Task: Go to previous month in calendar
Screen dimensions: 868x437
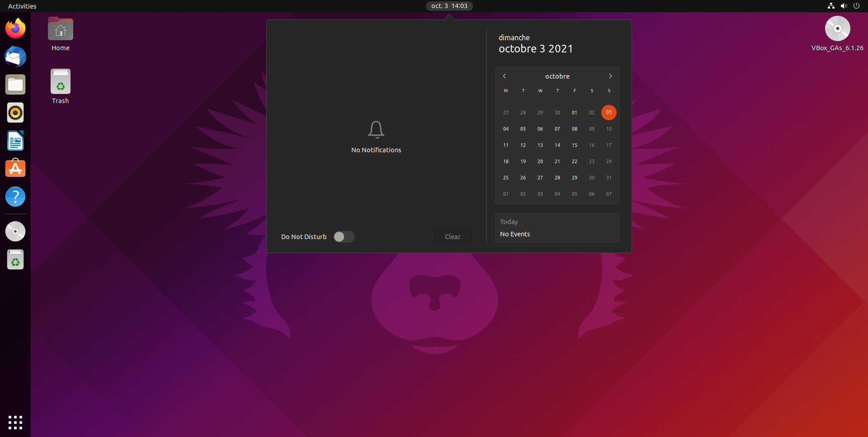Action: pos(505,76)
